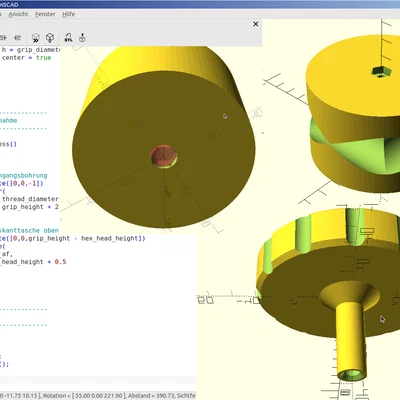Close the editor panel with the X

(256, 24)
